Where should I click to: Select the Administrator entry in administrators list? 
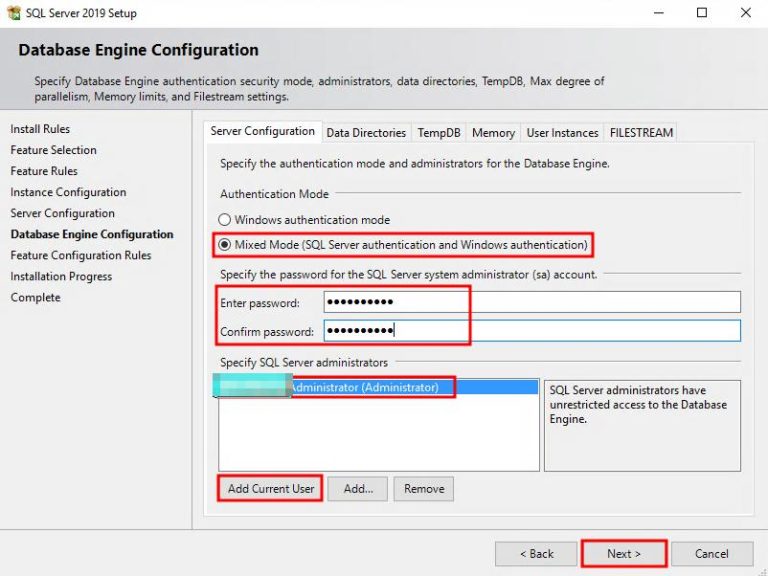(378, 387)
